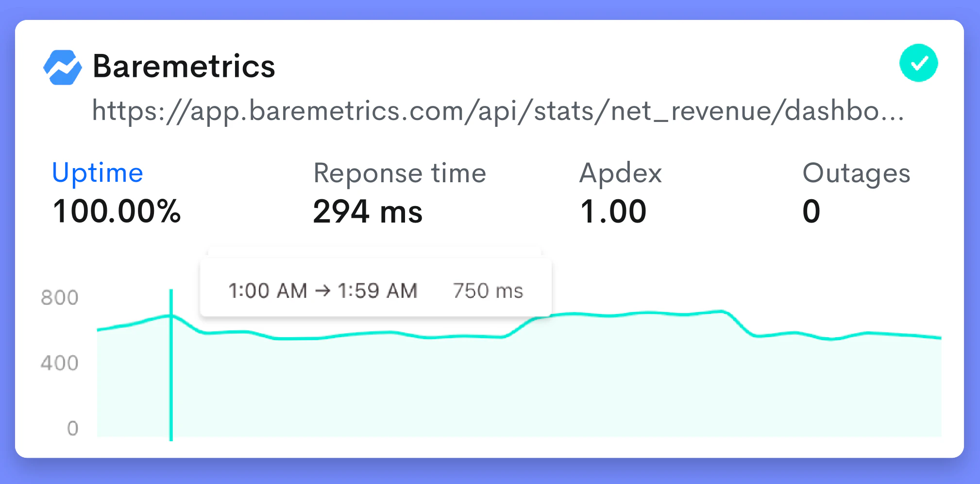
Task: Click the vertical chart cursor marker line
Action: (x=171, y=365)
